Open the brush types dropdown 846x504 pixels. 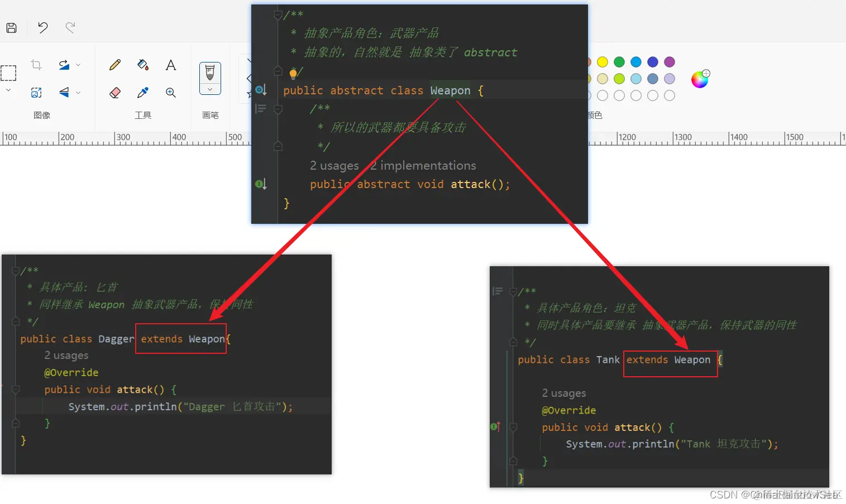210,89
